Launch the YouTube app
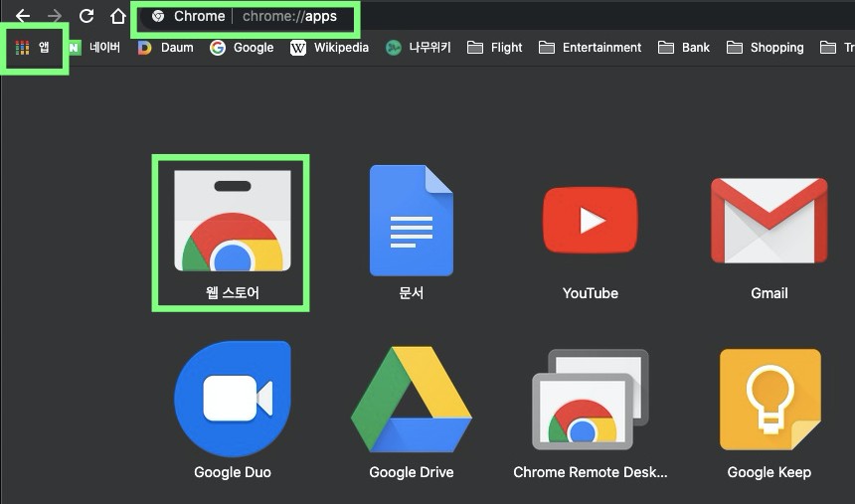855x504 pixels. click(590, 221)
